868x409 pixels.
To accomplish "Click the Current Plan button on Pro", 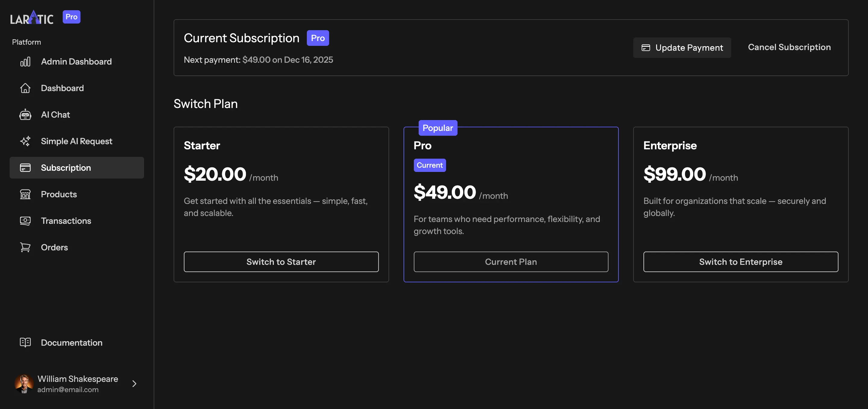I will tap(511, 262).
